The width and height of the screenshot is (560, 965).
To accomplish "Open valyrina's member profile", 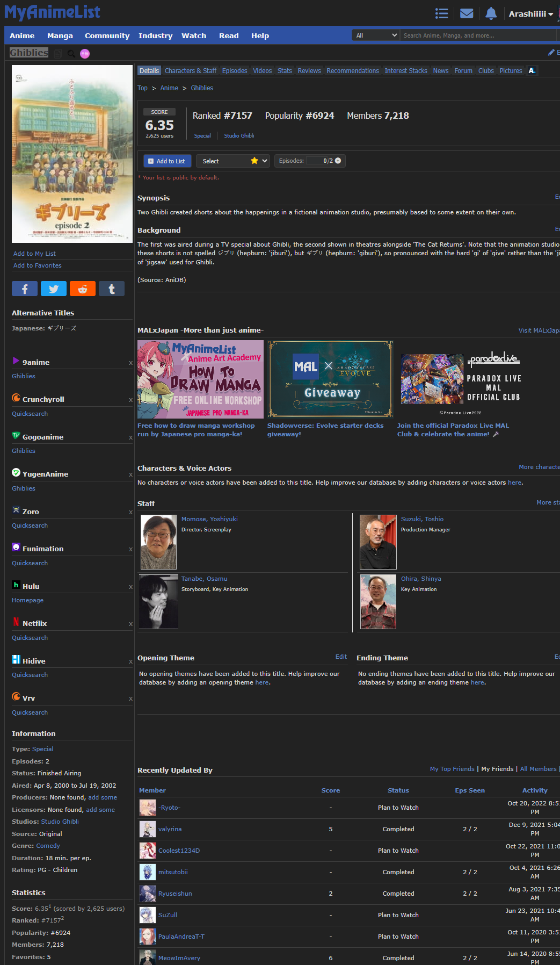I will click(x=170, y=829).
